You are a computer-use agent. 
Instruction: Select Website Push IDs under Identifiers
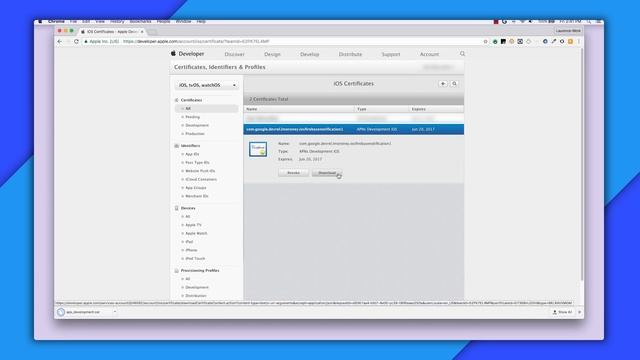click(200, 171)
